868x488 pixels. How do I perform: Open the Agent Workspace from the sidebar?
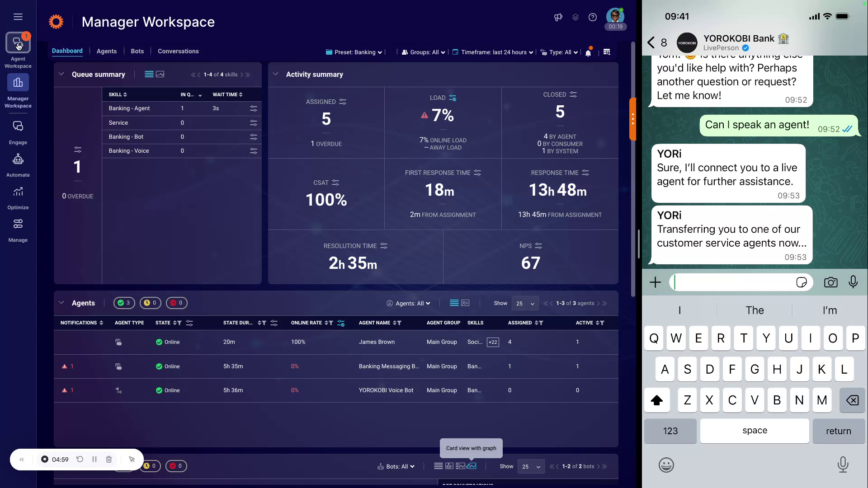[18, 43]
